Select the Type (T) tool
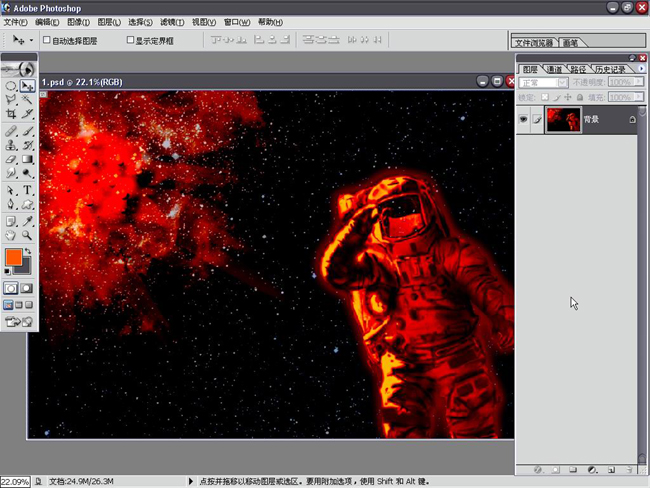 pos(27,190)
